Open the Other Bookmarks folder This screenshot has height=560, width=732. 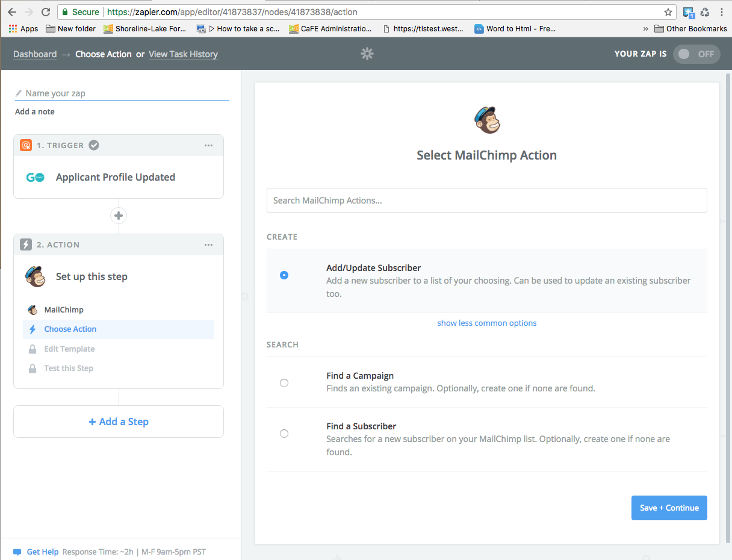690,28
